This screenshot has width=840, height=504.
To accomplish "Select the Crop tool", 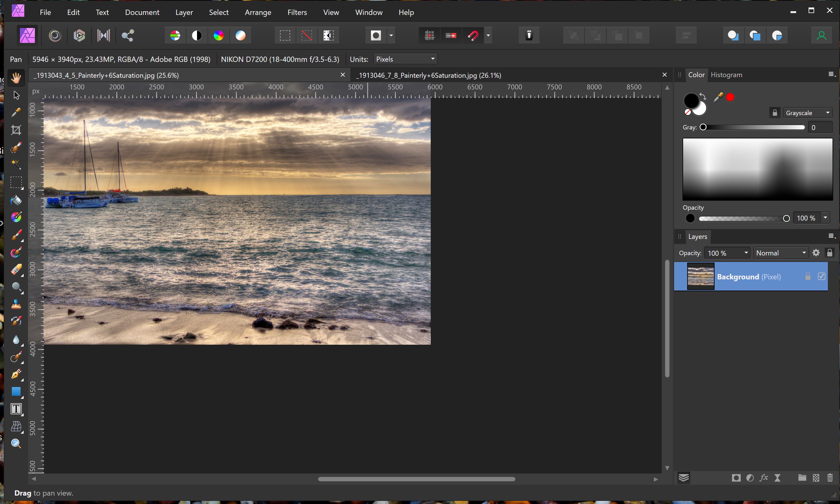I will click(16, 130).
